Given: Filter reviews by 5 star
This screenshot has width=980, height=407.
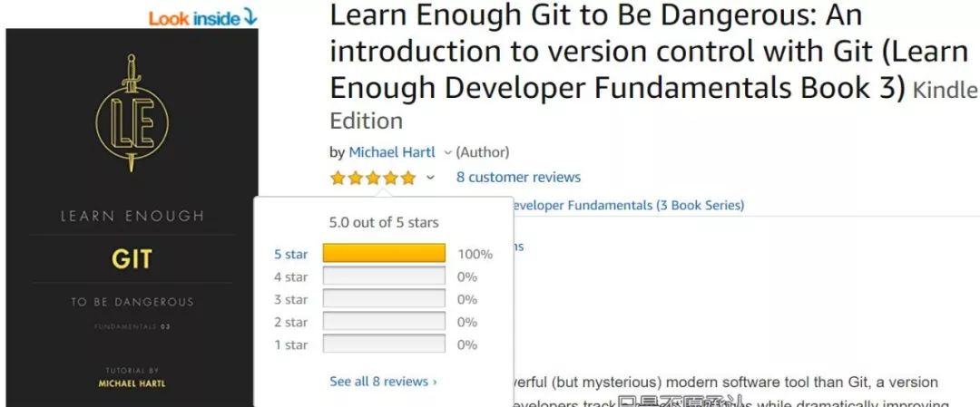Looking at the screenshot, I should pyautogui.click(x=290, y=254).
